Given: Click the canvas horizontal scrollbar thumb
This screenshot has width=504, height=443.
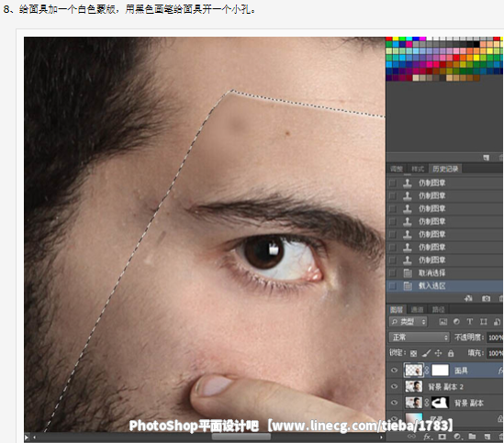Looking at the screenshot, I should point(241,437).
